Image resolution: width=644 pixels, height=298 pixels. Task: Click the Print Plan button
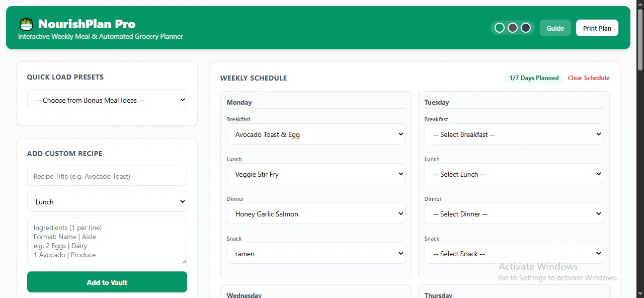(x=597, y=28)
